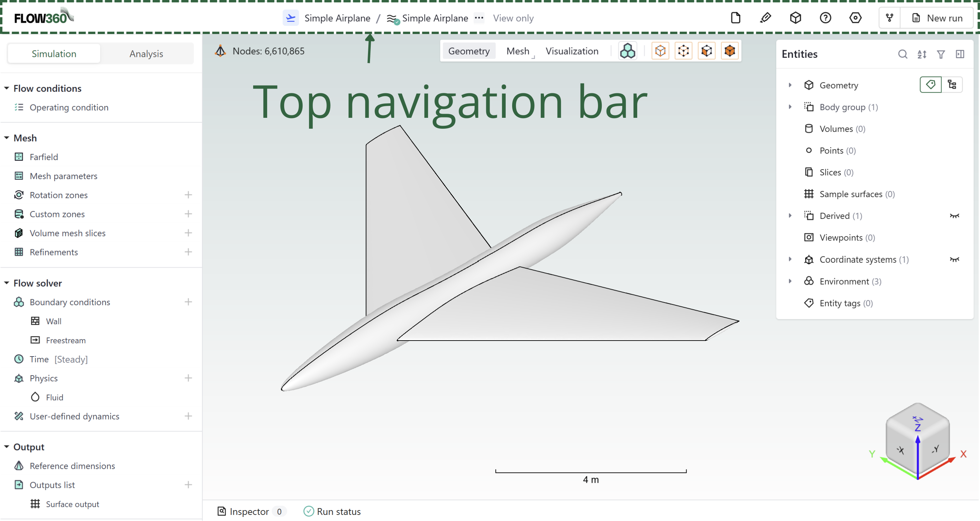Expand the Environment entity group
This screenshot has width=980, height=521.
click(x=790, y=281)
